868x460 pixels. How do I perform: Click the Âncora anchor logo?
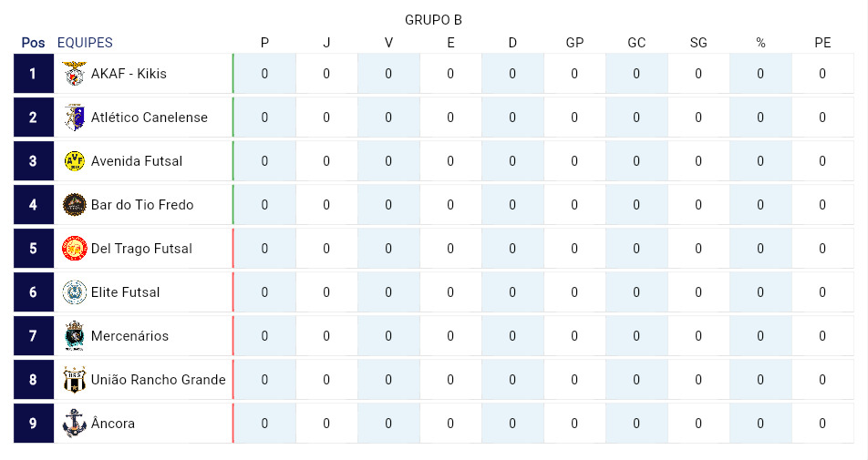pyautogui.click(x=74, y=423)
